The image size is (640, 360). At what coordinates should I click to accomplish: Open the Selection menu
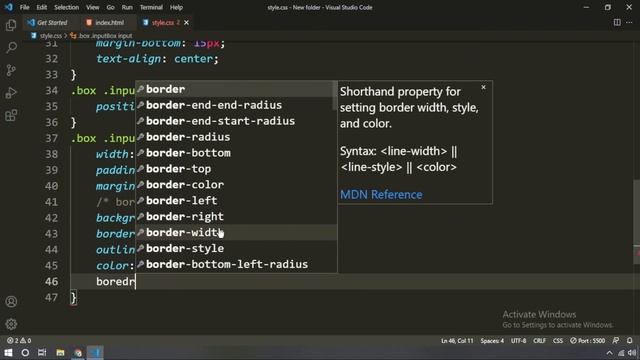(x=67, y=7)
